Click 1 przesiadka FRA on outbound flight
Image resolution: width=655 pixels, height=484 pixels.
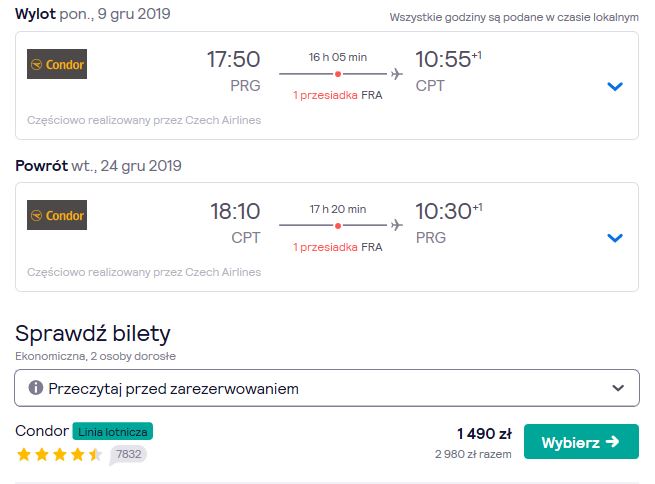coord(338,95)
